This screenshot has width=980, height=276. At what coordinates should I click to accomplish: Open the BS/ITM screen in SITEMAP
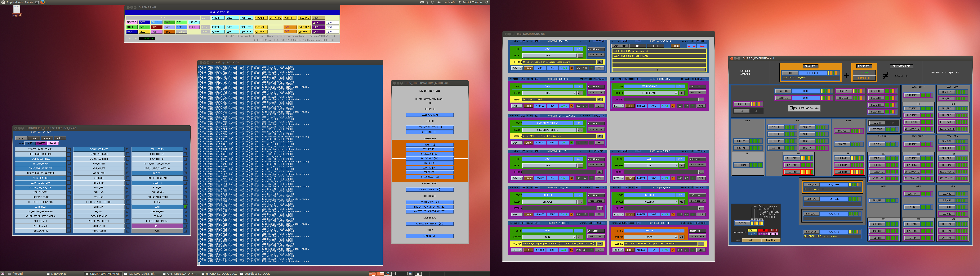point(261,18)
